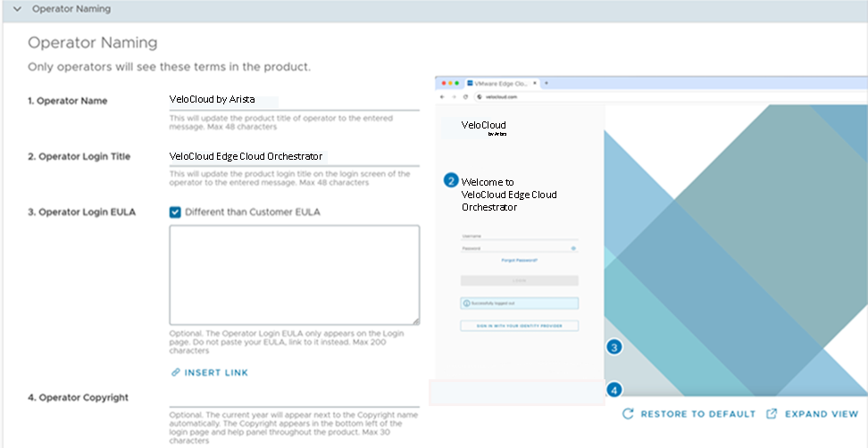Click the preview browser reload icon

pyautogui.click(x=465, y=96)
